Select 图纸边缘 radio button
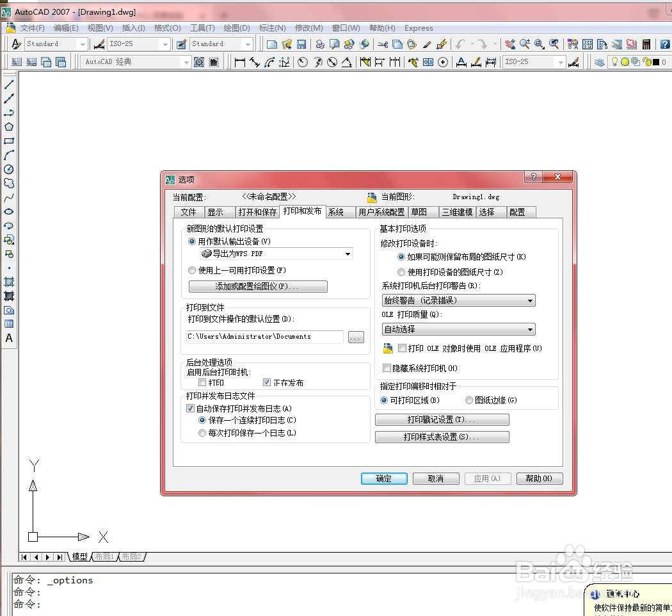 469,400
